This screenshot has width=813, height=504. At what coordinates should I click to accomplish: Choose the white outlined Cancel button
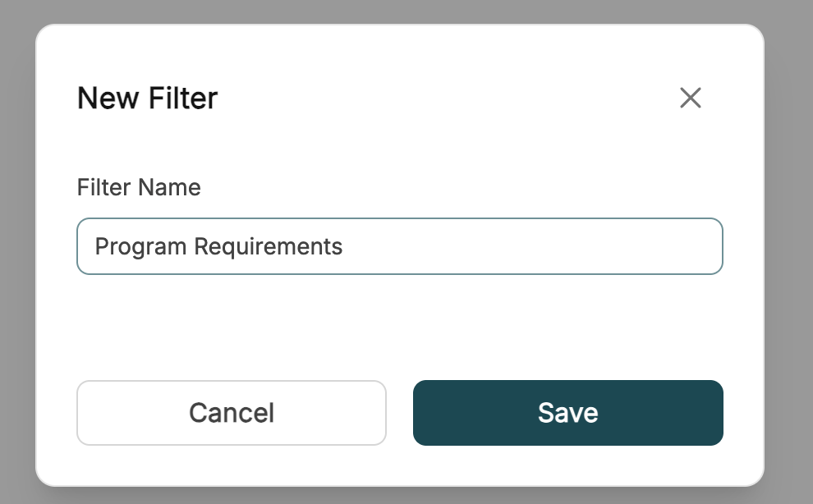(232, 413)
